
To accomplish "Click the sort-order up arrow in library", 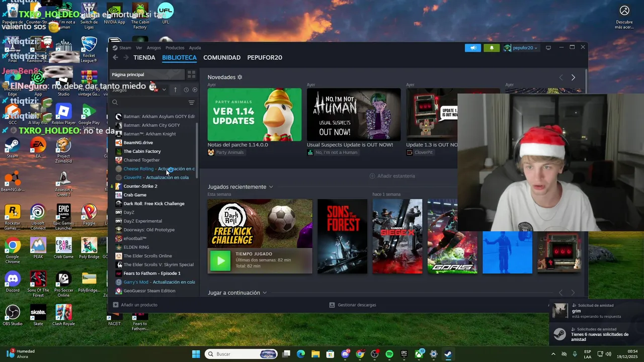I will (175, 90).
